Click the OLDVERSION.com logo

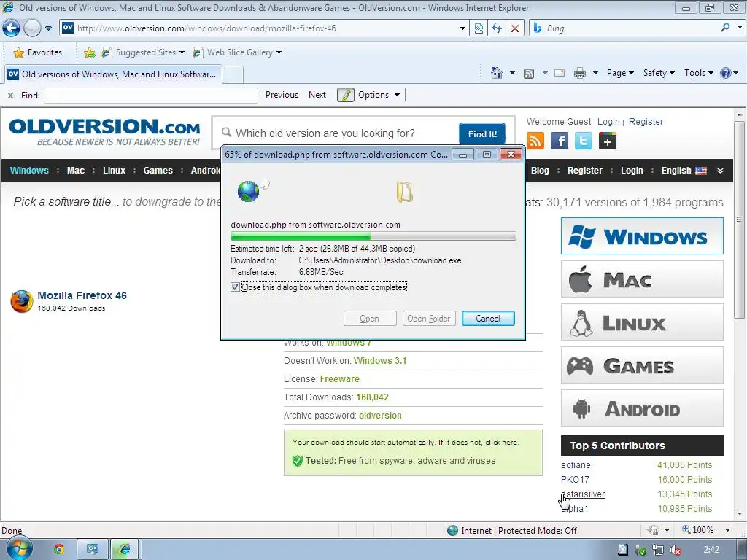(104, 133)
